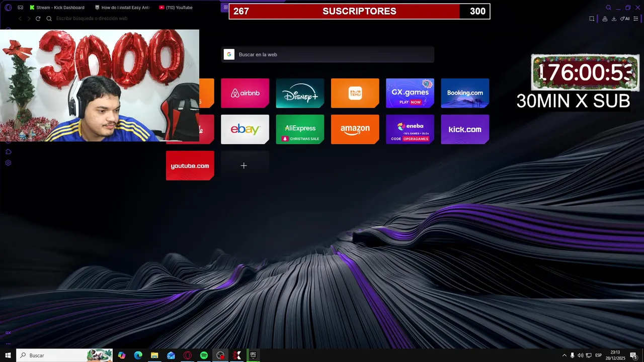Image resolution: width=644 pixels, height=362 pixels.
Task: Open GX Corner icon in sidebar
Action: (8, 332)
